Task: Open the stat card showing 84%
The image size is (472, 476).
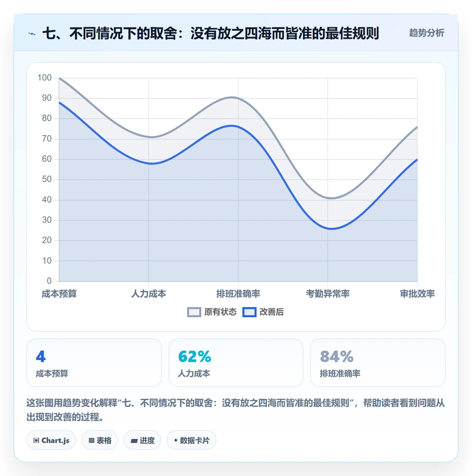Action: tap(378, 363)
